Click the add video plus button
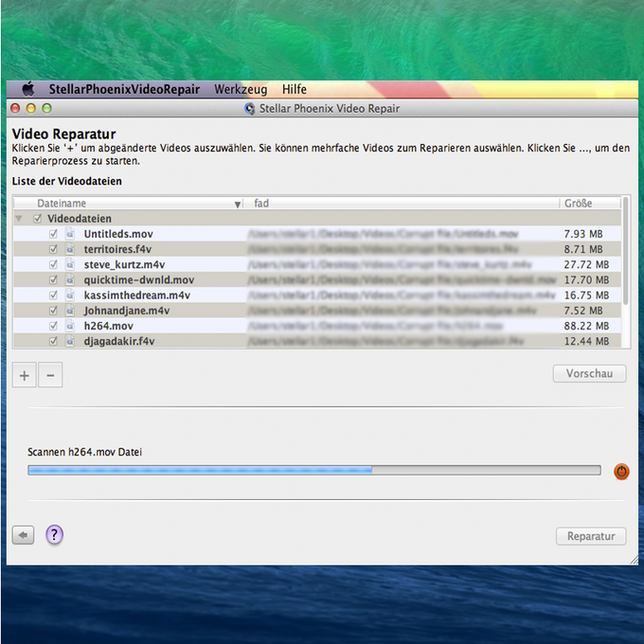 (x=25, y=375)
